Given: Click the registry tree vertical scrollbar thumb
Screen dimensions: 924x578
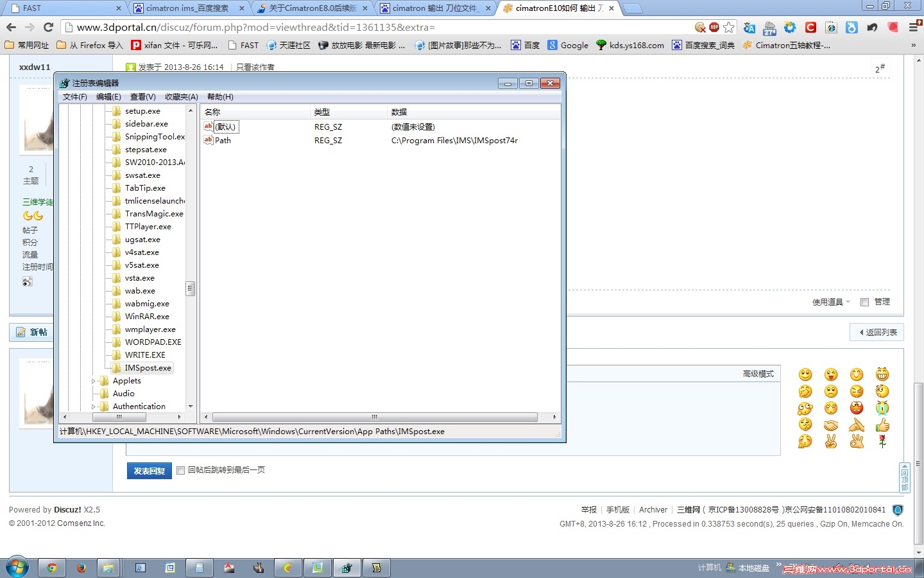Looking at the screenshot, I should (190, 288).
